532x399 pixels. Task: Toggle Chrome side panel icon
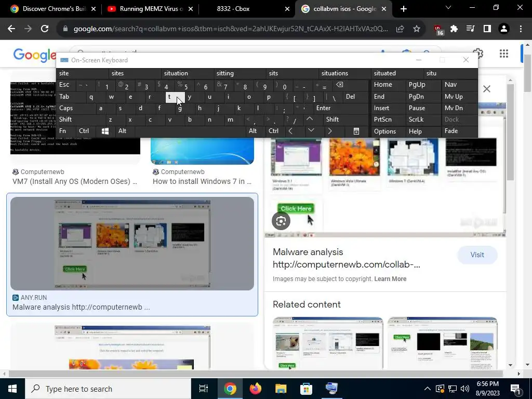tap(487, 29)
